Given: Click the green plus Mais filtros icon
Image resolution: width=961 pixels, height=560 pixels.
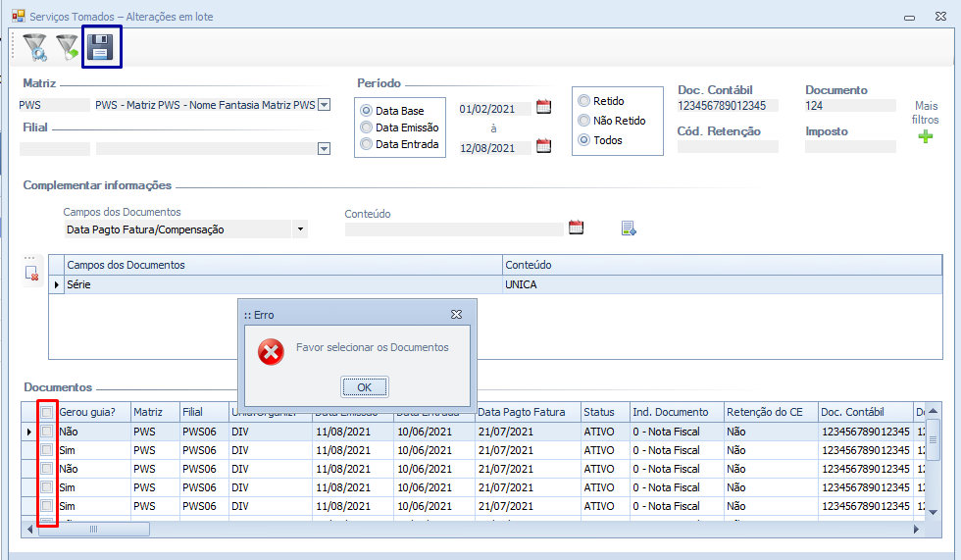Looking at the screenshot, I should click(x=926, y=137).
